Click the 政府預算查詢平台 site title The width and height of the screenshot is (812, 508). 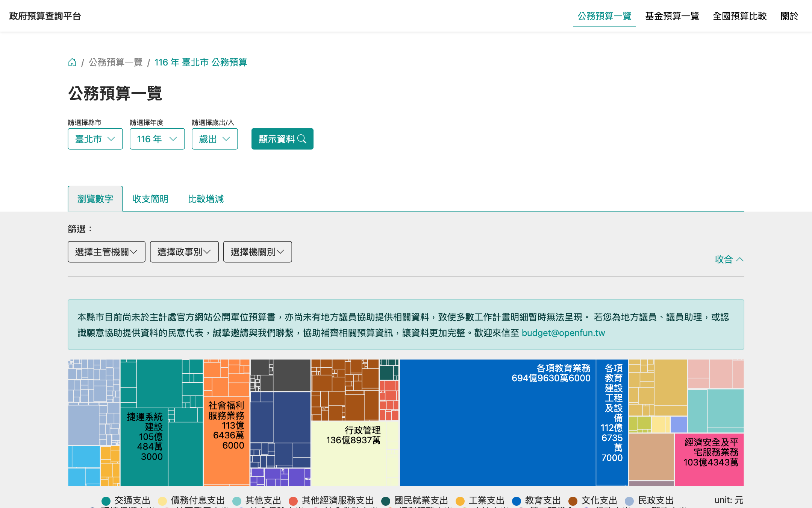click(45, 16)
